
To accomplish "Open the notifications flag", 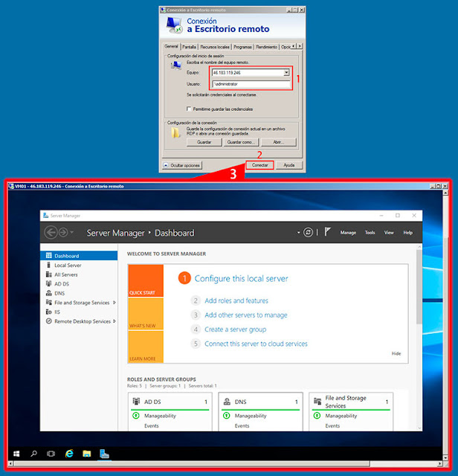I will (327, 232).
